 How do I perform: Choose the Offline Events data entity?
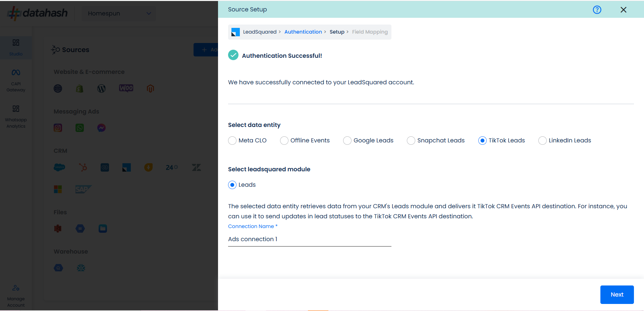pyautogui.click(x=284, y=140)
